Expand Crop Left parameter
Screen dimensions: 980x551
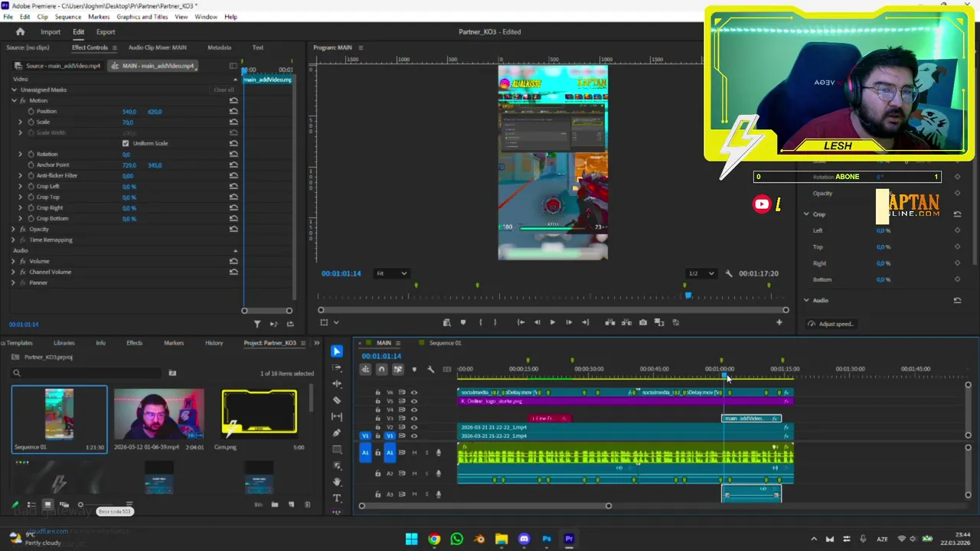point(21,186)
